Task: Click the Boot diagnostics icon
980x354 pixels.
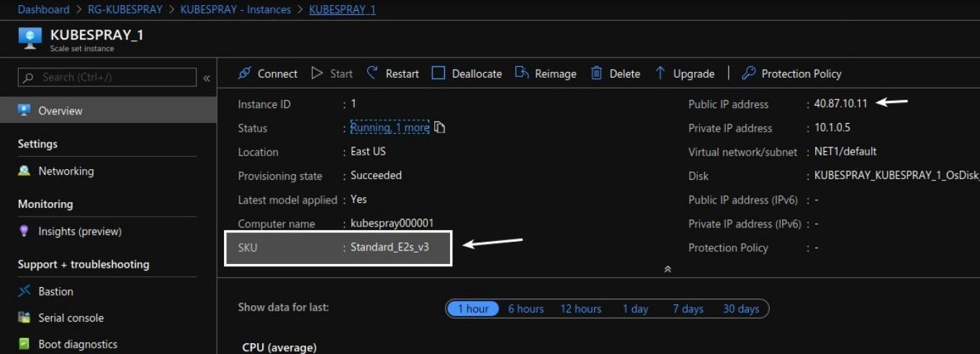Action: 24,344
